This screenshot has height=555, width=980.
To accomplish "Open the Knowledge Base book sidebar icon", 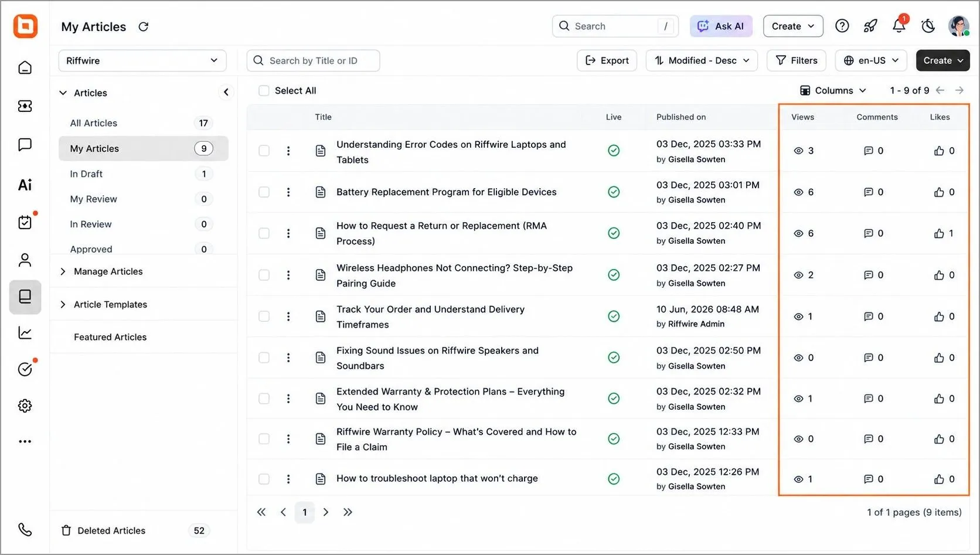I will pos(25,297).
